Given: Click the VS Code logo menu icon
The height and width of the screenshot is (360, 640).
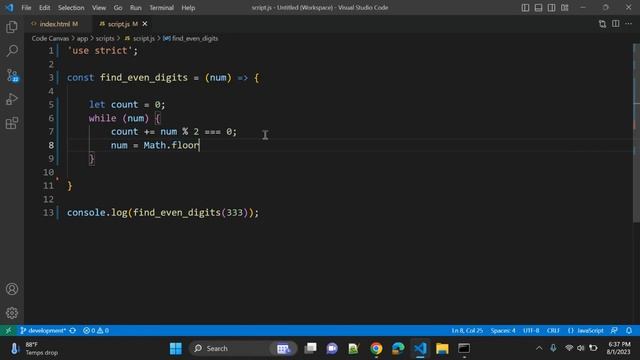Looking at the screenshot, I should click(9, 7).
